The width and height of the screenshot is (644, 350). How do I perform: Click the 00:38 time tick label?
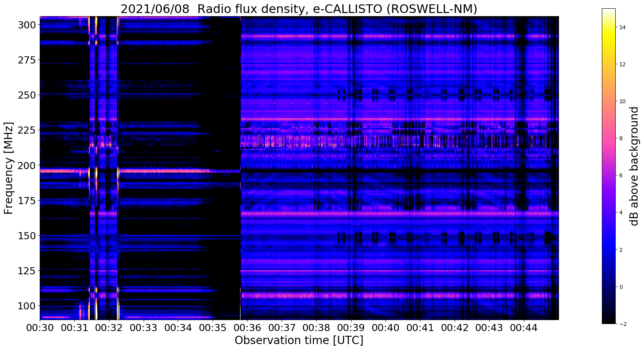[316, 328]
